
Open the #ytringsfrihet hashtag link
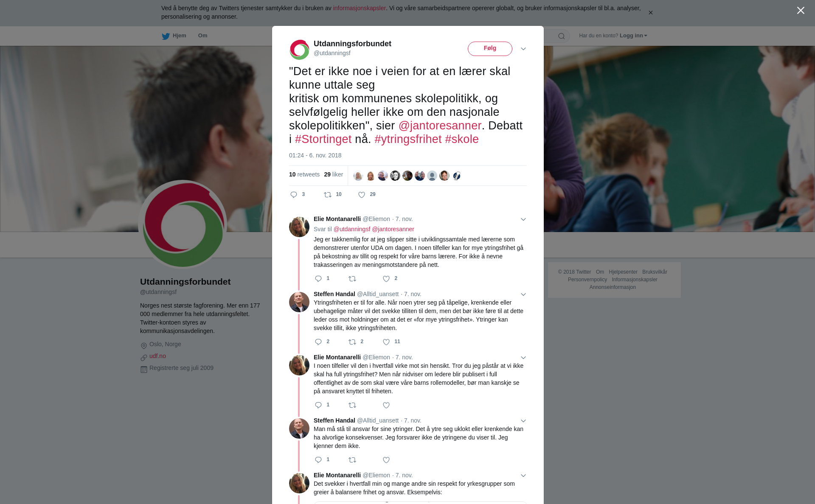pyautogui.click(x=408, y=139)
